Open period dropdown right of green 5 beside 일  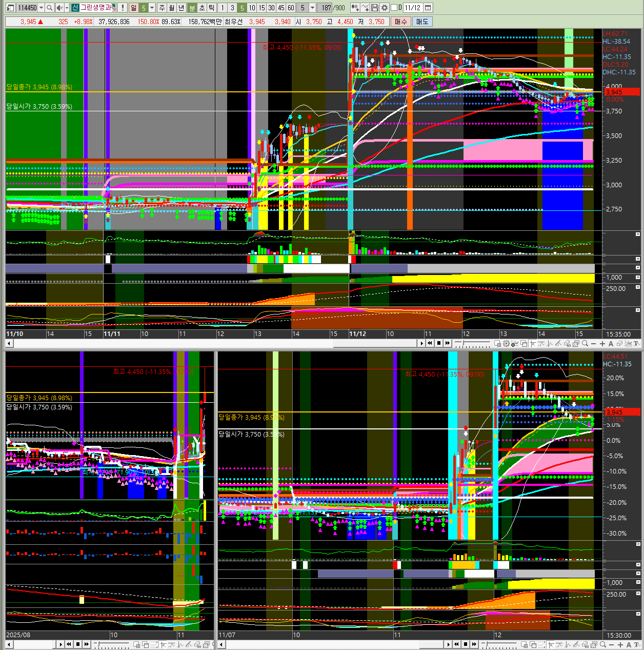click(152, 8)
